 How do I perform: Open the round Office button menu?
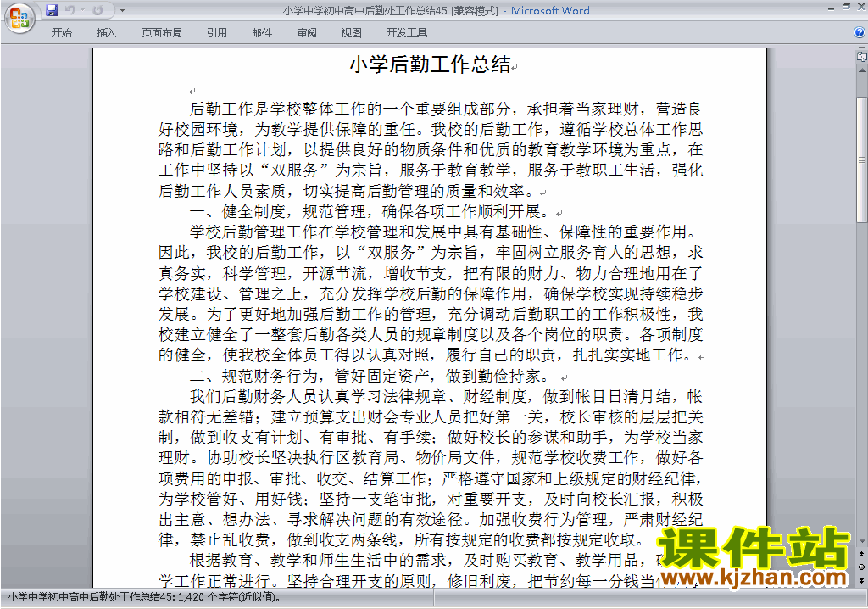20,19
